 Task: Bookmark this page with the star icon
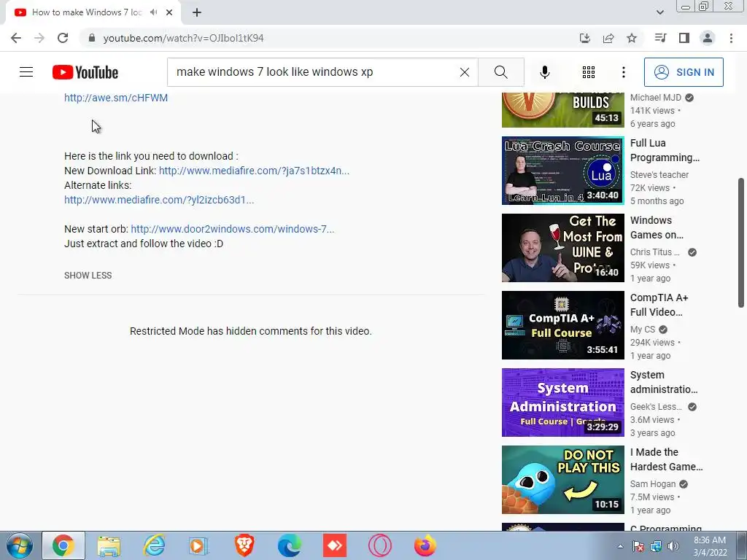tap(632, 38)
